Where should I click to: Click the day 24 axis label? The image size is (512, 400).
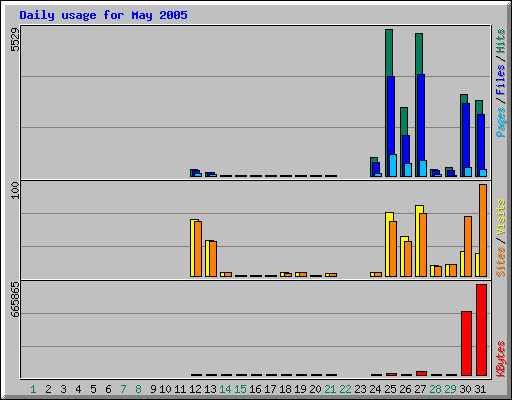click(375, 389)
